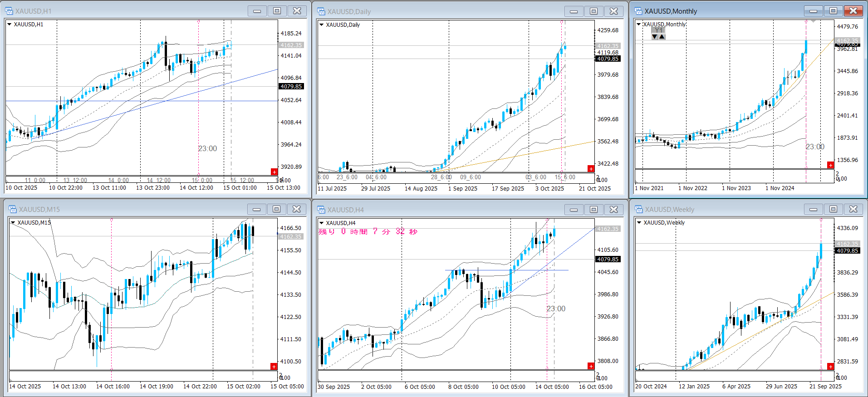868x397 pixels.
Task: Click the gray chart shift triangle on Monthly chart
Action: [x=813, y=21]
